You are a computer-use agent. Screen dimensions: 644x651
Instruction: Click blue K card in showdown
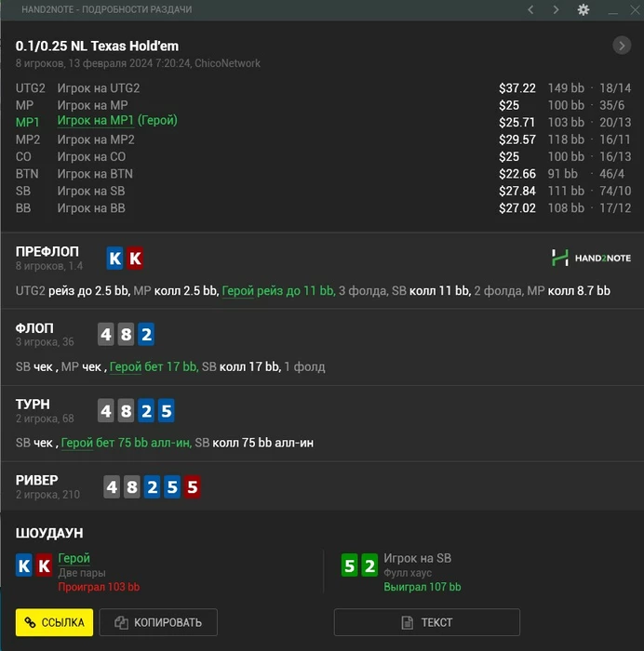(24, 565)
